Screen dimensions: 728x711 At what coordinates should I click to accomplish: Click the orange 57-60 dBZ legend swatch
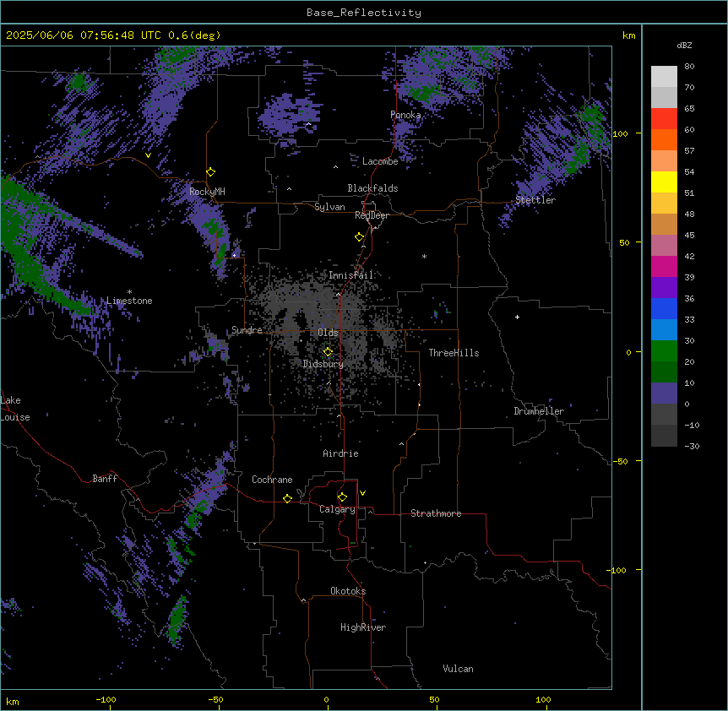(664, 139)
